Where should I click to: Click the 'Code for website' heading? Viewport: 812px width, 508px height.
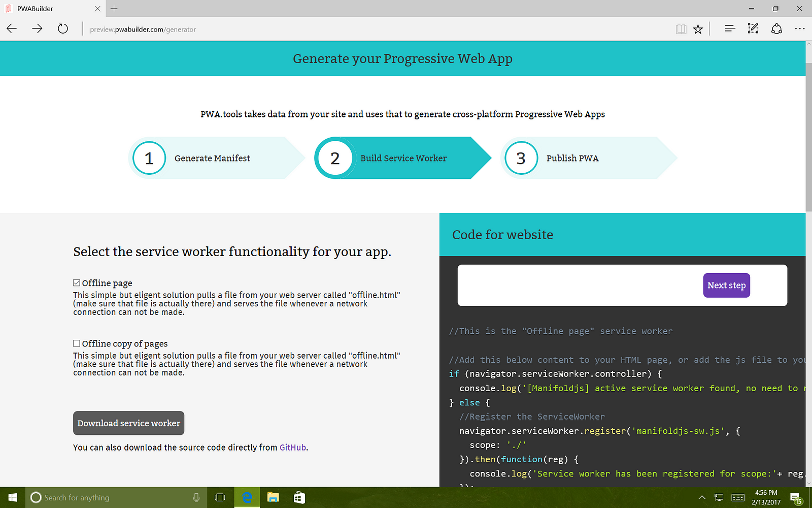coord(502,235)
